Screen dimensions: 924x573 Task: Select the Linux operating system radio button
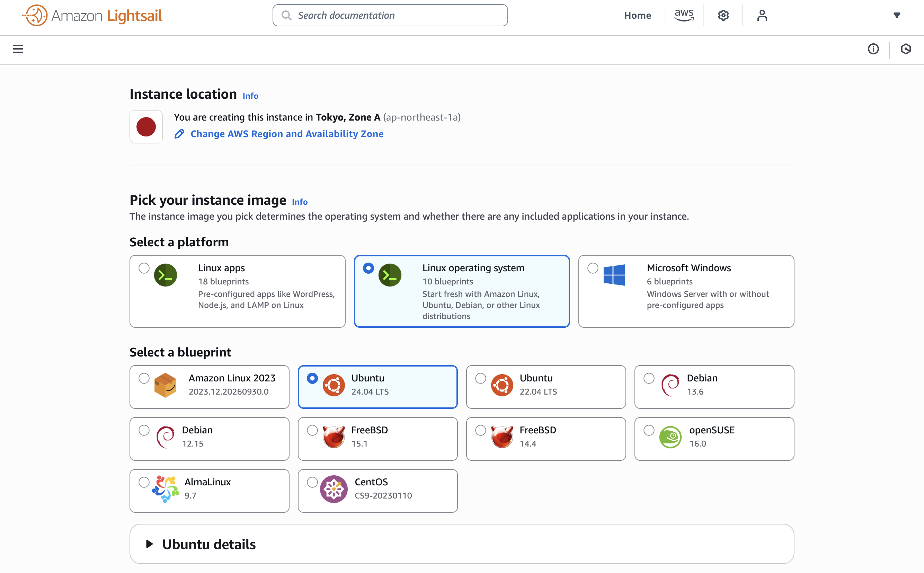(x=368, y=268)
